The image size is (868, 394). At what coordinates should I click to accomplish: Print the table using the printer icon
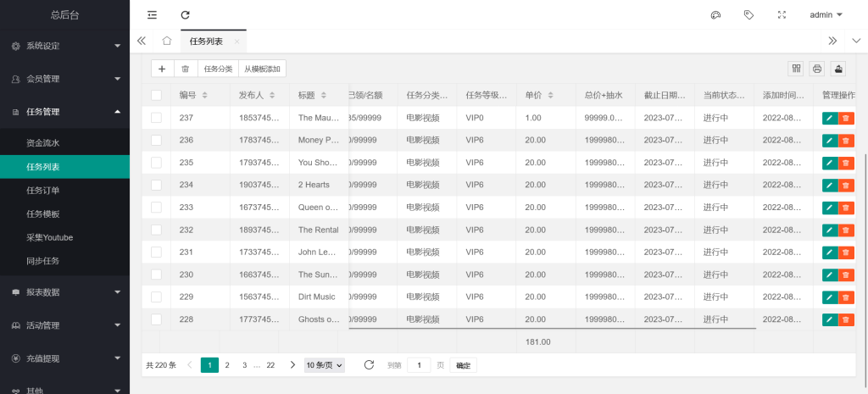click(817, 69)
